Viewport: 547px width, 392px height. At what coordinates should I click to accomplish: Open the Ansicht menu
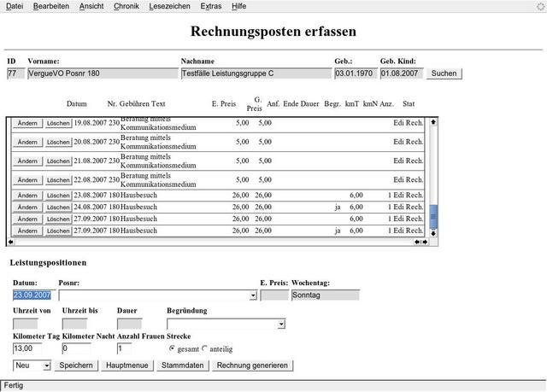pyautogui.click(x=91, y=6)
